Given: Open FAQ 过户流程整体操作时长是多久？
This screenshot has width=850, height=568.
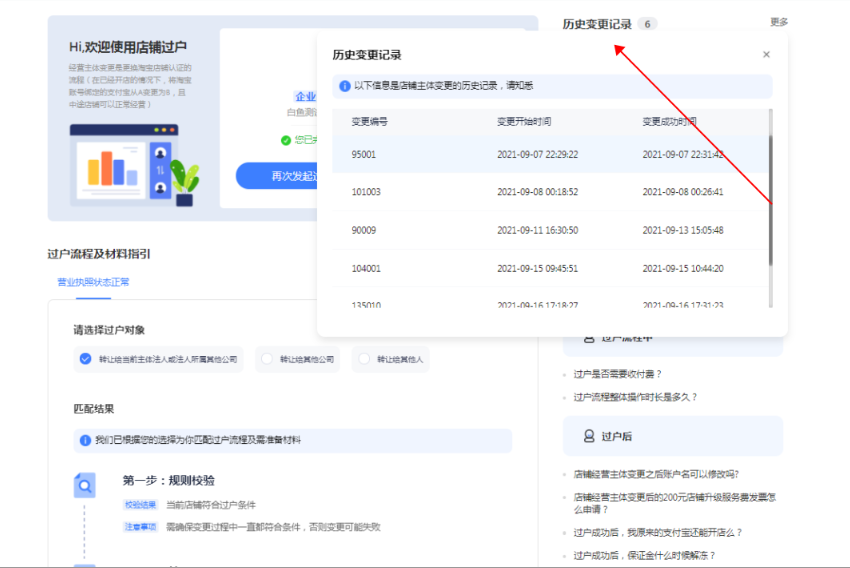Looking at the screenshot, I should coord(635,397).
